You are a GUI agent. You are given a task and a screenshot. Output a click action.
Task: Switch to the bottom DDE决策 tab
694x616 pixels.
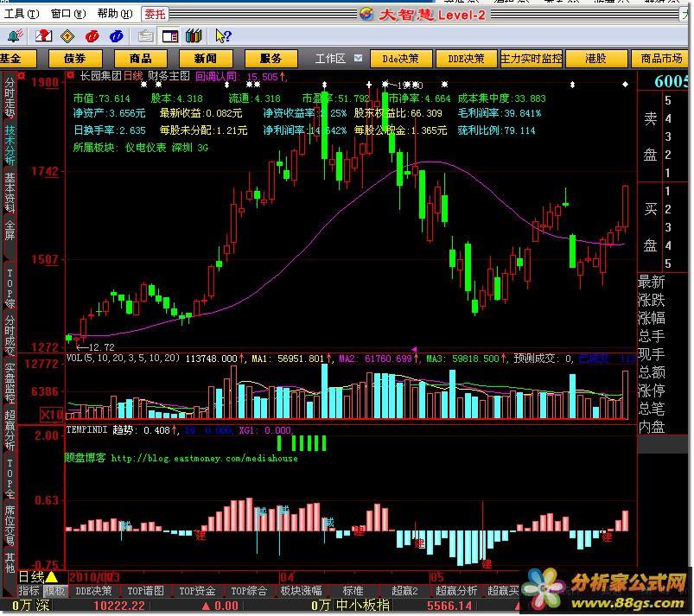(93, 590)
